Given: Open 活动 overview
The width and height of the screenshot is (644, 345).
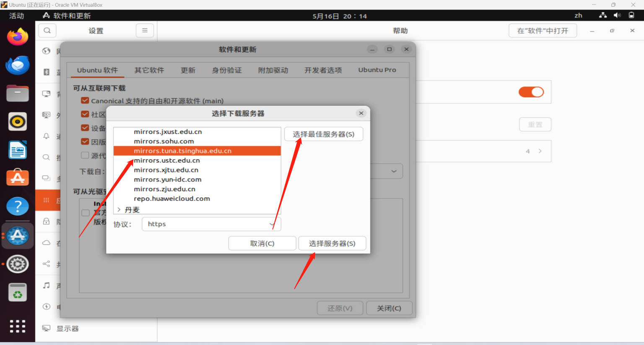Looking at the screenshot, I should 17,16.
